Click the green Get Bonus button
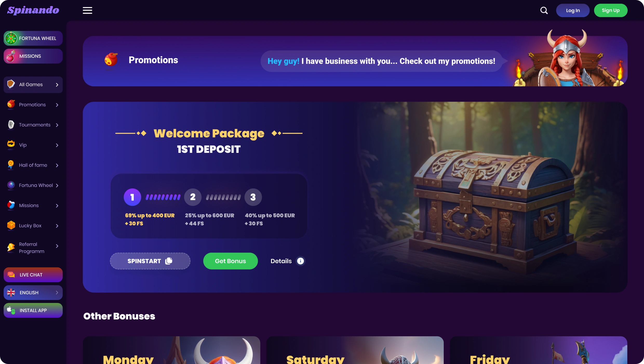644x364 pixels. click(230, 261)
